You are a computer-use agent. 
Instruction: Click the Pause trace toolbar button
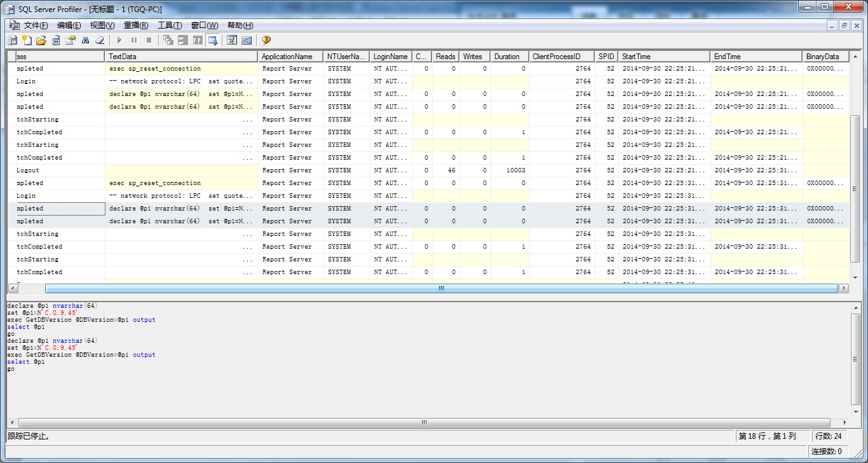134,40
